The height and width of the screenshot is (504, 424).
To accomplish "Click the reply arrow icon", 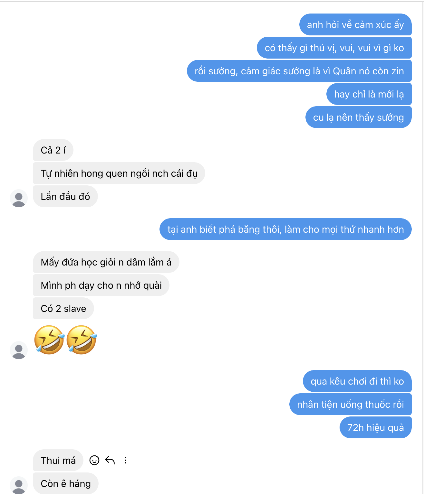I will 110,460.
